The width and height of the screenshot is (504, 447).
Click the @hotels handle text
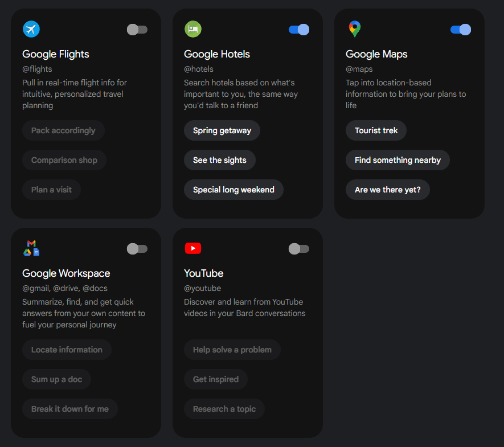(x=199, y=69)
